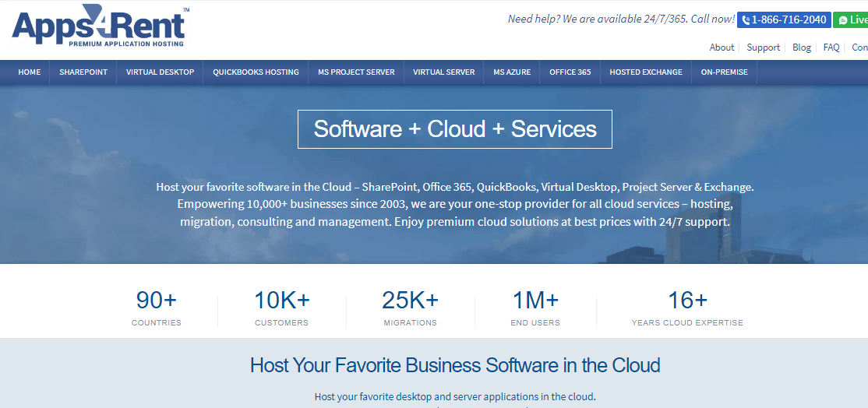868x408 pixels.
Task: Open the FAQ link
Action: coord(831,47)
